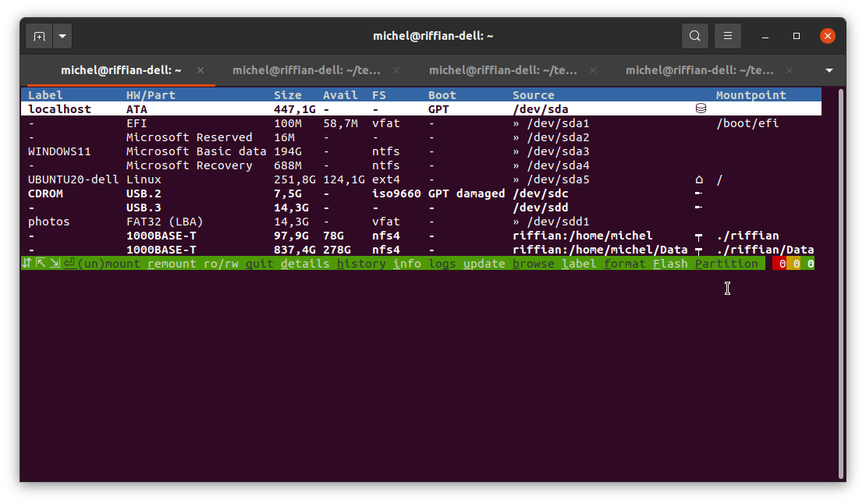Click the Avail column header
The width and height of the screenshot is (866, 504).
point(340,95)
